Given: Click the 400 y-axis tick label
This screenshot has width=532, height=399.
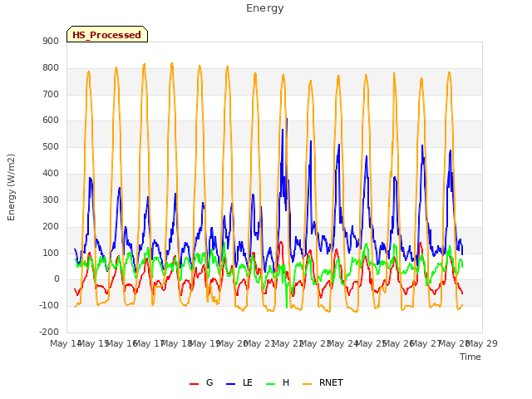Looking at the screenshot, I should click(x=51, y=174).
